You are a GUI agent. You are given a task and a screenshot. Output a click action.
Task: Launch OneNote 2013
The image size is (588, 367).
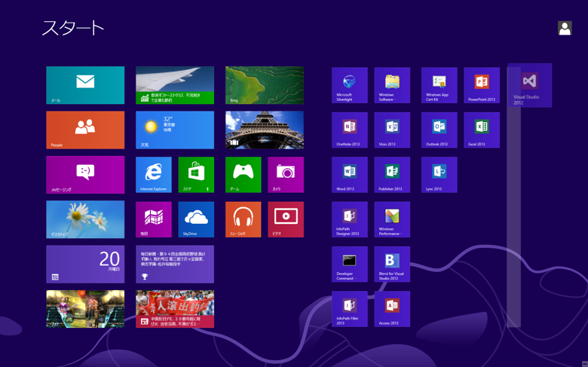point(350,130)
